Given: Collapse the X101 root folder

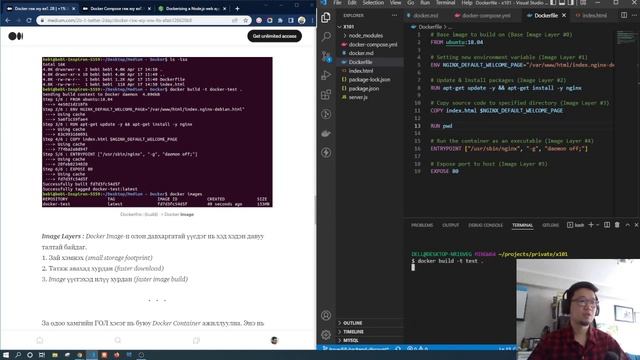Looking at the screenshot, I should [370, 27].
